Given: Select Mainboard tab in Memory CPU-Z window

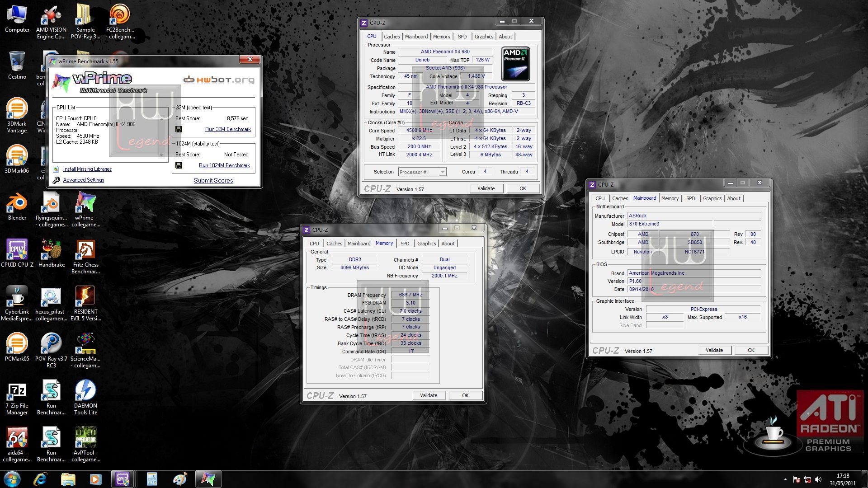Looking at the screenshot, I should (359, 244).
